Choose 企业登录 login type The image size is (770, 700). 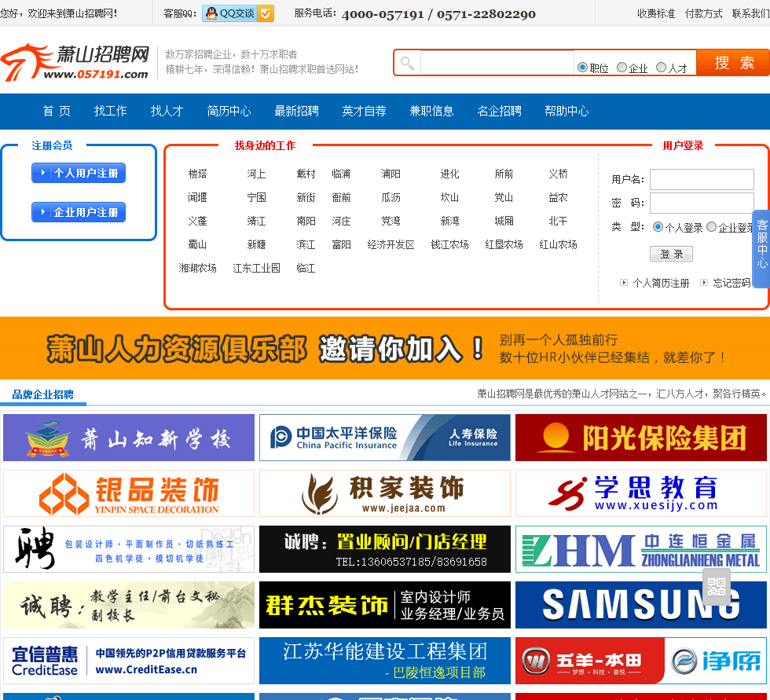click(712, 227)
